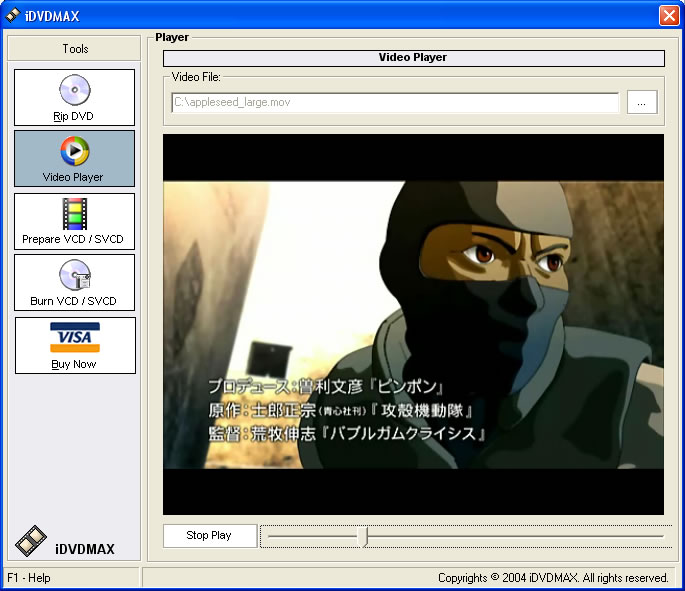Click the Visa Buy Now button

(x=75, y=346)
